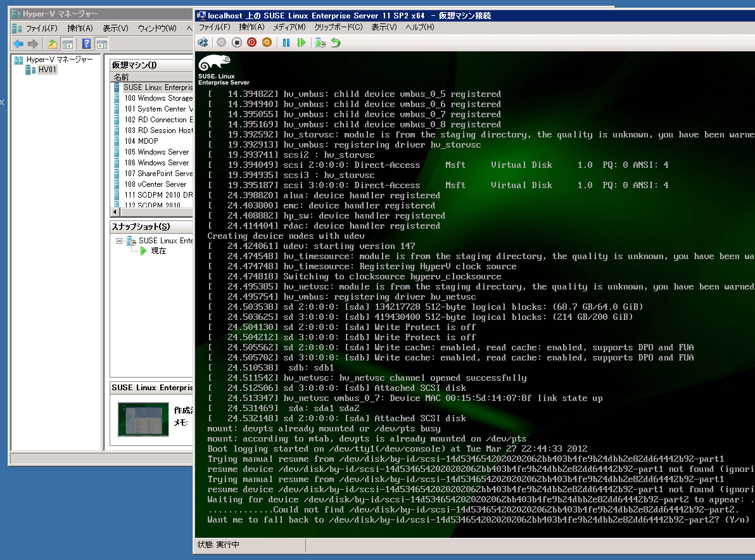This screenshot has width=755, height=560.
Task: Click the back navigation arrow
Action: [x=18, y=43]
